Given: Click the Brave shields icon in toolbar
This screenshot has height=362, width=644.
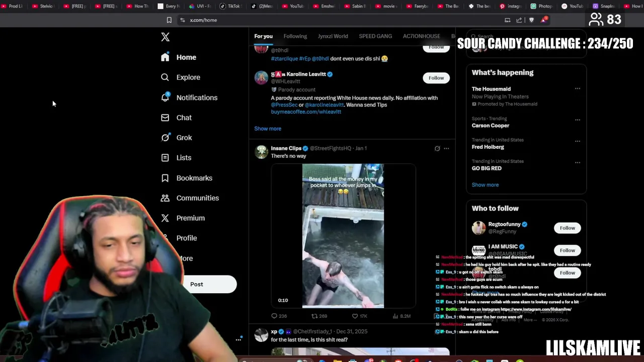Looking at the screenshot, I should (531, 20).
